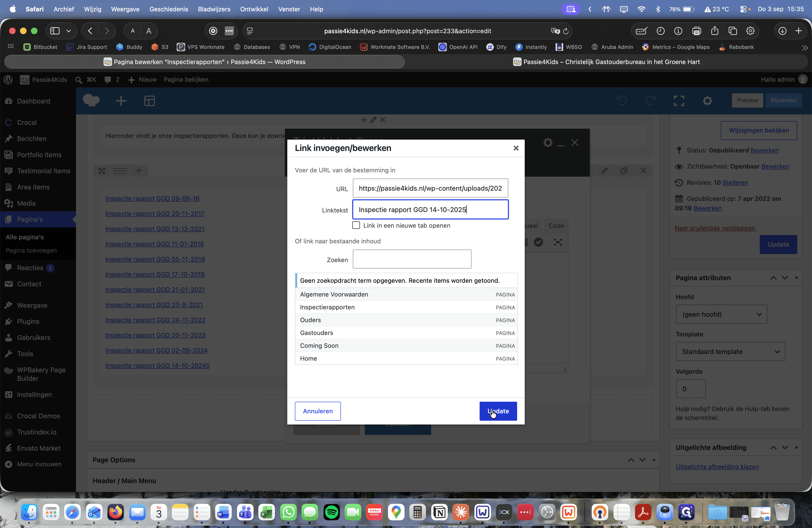The height and width of the screenshot is (528, 812).
Task: Select Inspectierapporten in recent items list
Action: pos(406,307)
